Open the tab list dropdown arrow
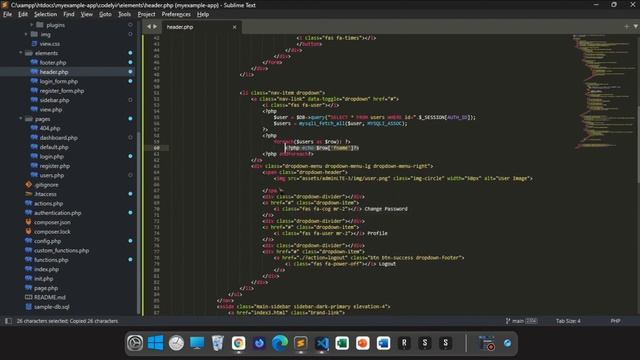This screenshot has width=640, height=360. (636, 27)
